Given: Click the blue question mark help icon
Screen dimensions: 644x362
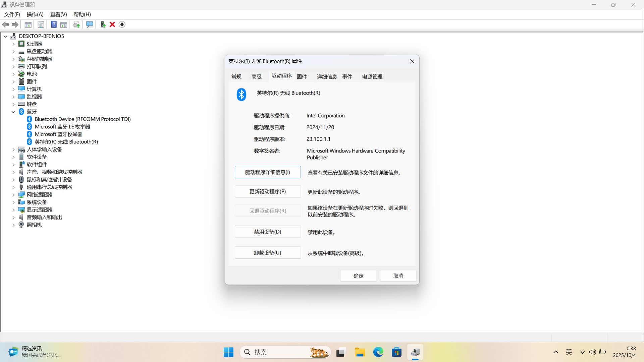Looking at the screenshot, I should point(54,24).
